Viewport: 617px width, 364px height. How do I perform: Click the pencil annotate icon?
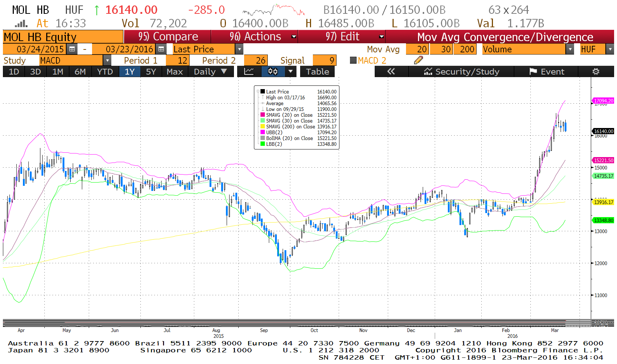click(418, 60)
